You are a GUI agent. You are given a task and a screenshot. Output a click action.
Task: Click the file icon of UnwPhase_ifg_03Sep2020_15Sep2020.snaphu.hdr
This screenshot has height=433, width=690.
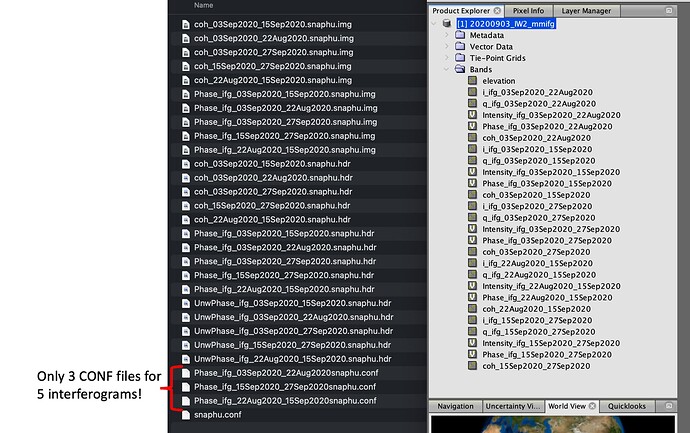tap(186, 303)
